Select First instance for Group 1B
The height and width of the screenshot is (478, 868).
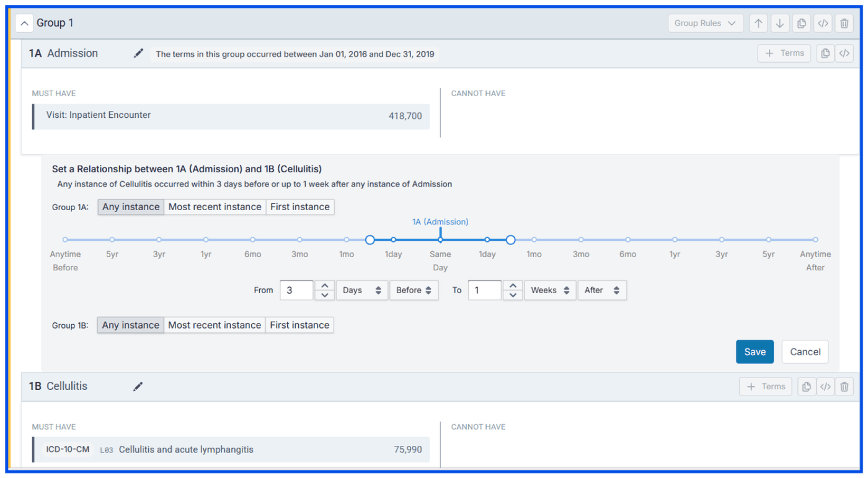click(299, 325)
